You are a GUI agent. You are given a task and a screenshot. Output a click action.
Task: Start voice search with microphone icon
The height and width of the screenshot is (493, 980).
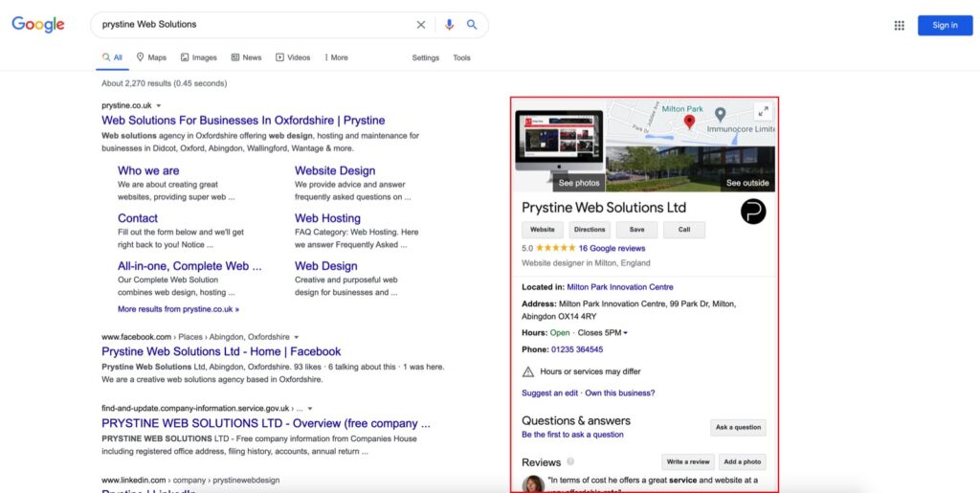click(x=449, y=25)
